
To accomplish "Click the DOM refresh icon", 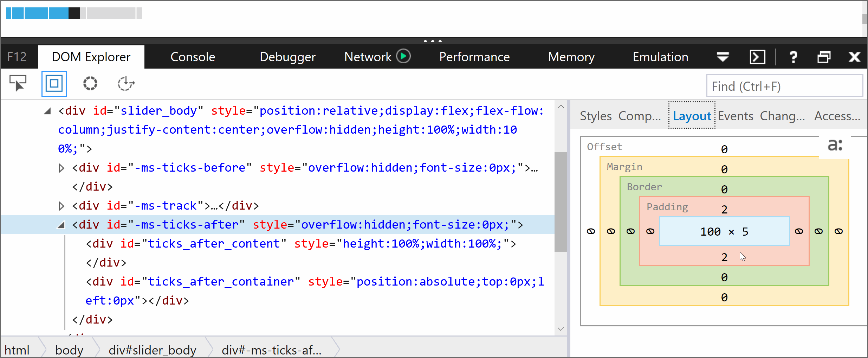I will pyautogui.click(x=125, y=84).
